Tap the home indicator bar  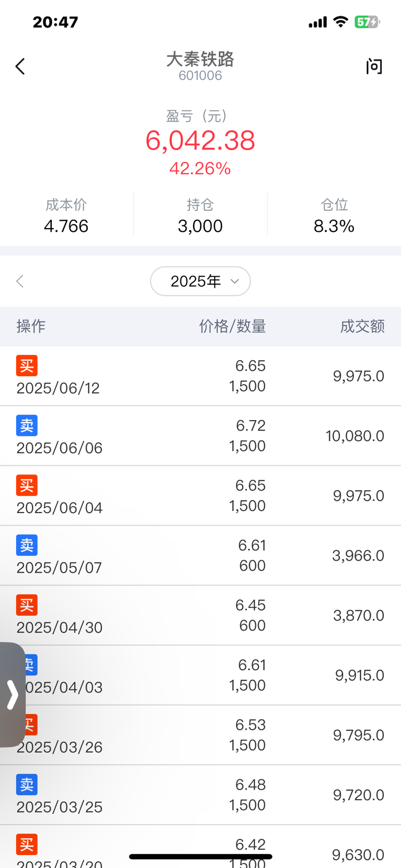[200, 857]
